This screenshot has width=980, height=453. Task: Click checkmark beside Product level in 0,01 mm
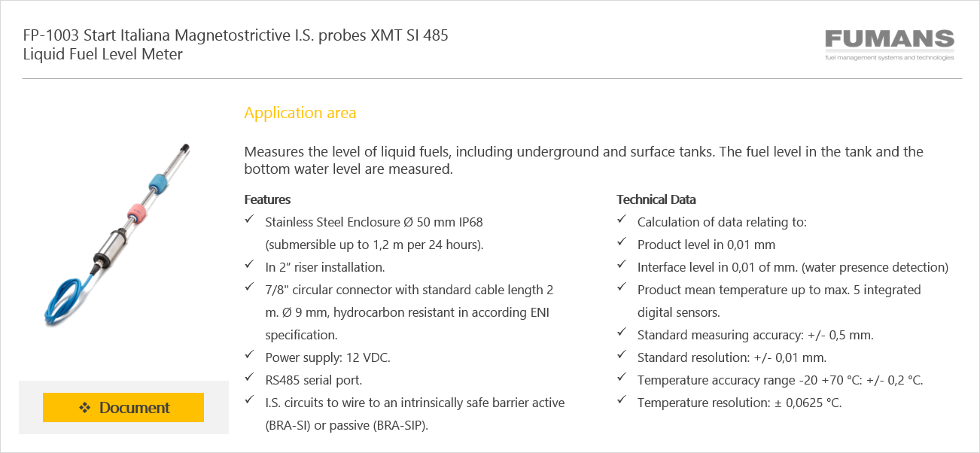[x=621, y=244]
